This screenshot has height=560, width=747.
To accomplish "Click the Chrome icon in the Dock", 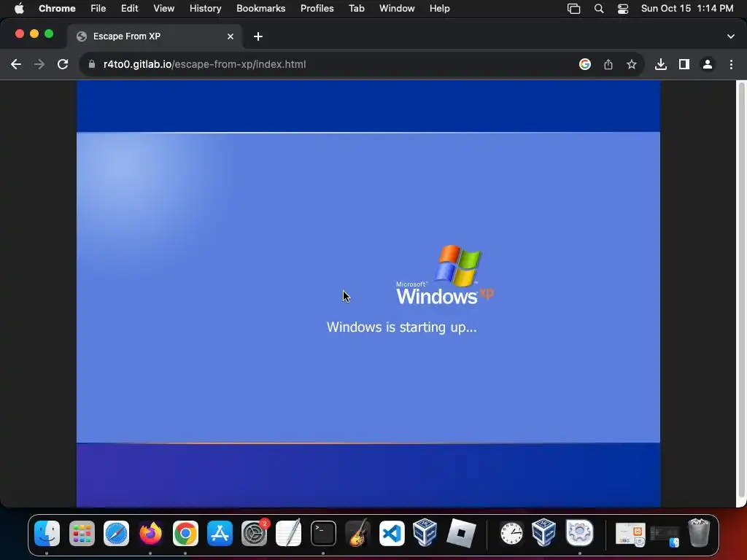I will click(185, 533).
